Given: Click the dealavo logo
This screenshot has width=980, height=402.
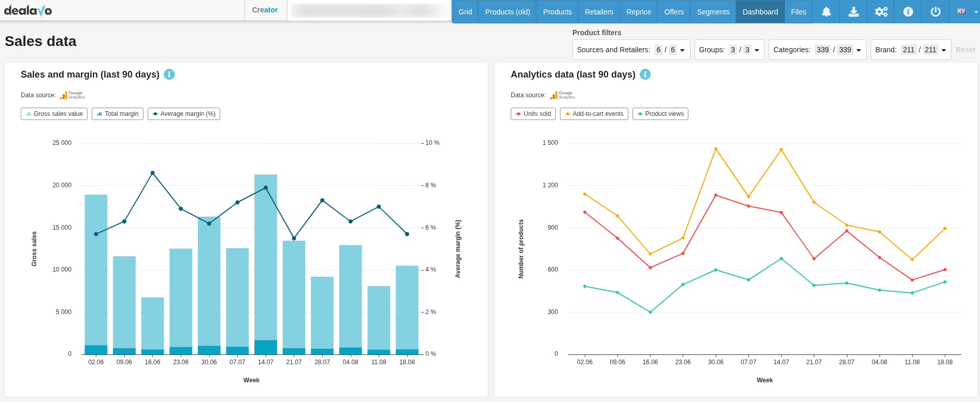Looking at the screenshot, I should 28,10.
